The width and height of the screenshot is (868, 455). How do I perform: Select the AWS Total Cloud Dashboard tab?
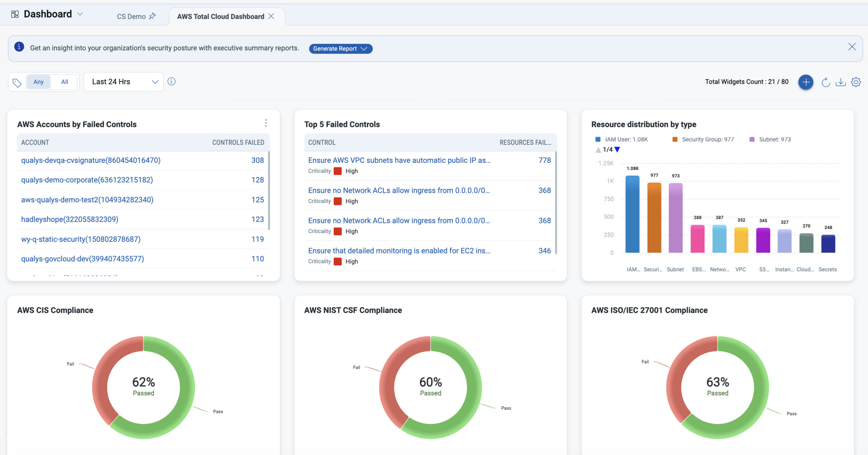[221, 16]
